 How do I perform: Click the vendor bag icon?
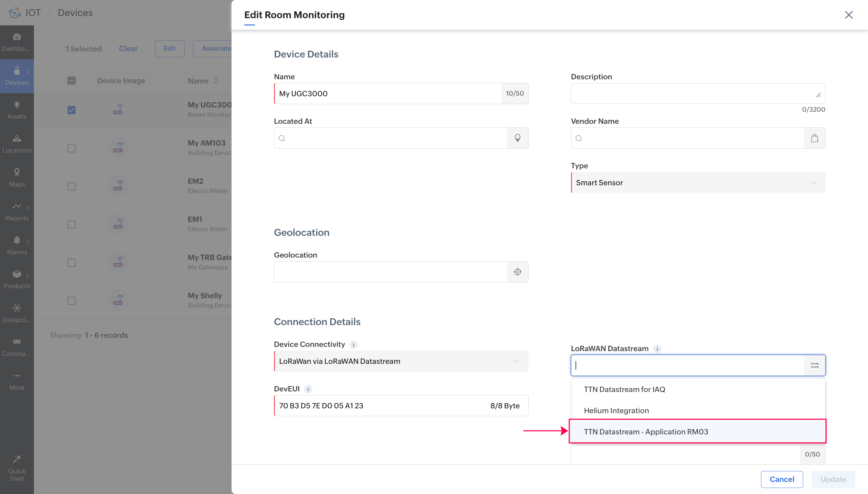(x=814, y=138)
